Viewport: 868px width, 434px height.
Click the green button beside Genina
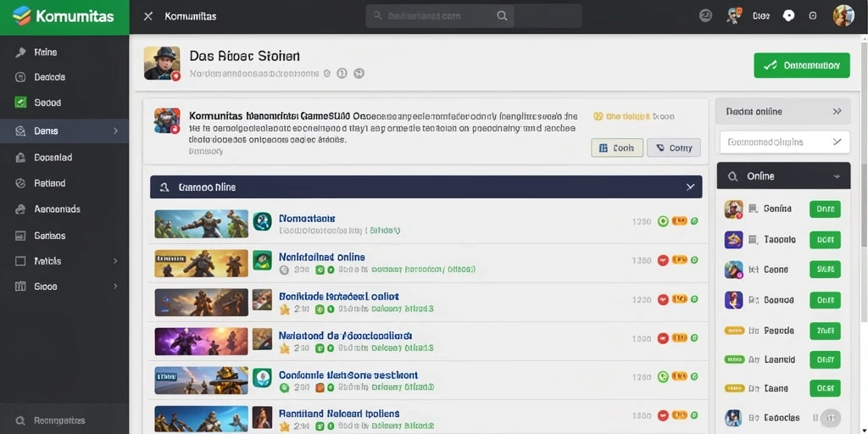click(825, 209)
